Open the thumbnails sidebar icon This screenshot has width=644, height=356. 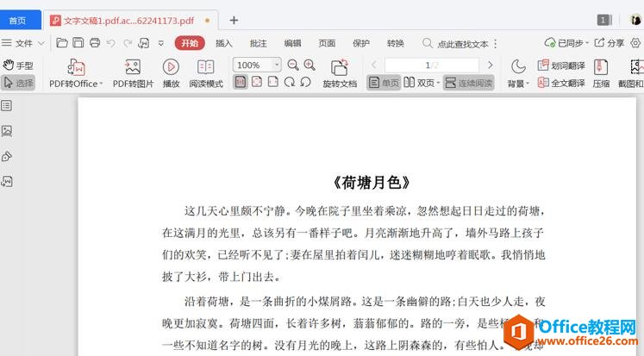pyautogui.click(x=7, y=131)
